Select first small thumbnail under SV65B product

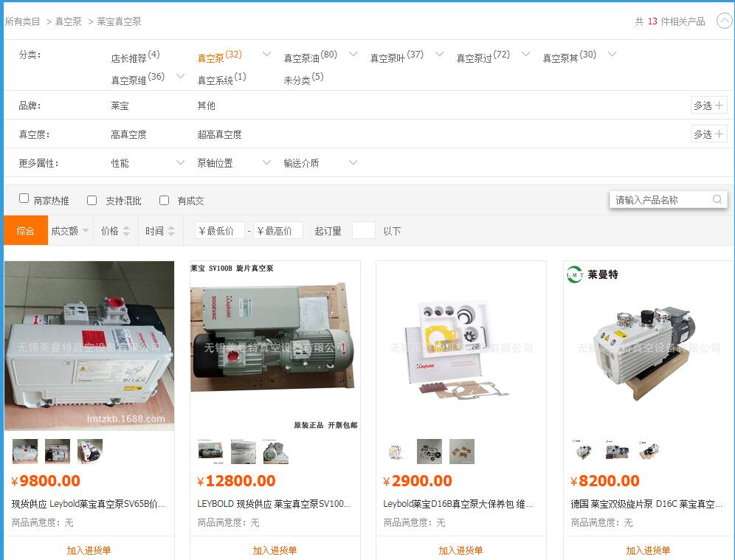(25, 452)
